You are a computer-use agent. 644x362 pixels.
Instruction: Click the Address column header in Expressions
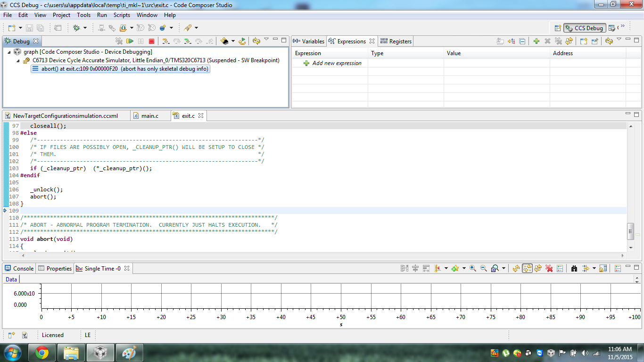588,53
